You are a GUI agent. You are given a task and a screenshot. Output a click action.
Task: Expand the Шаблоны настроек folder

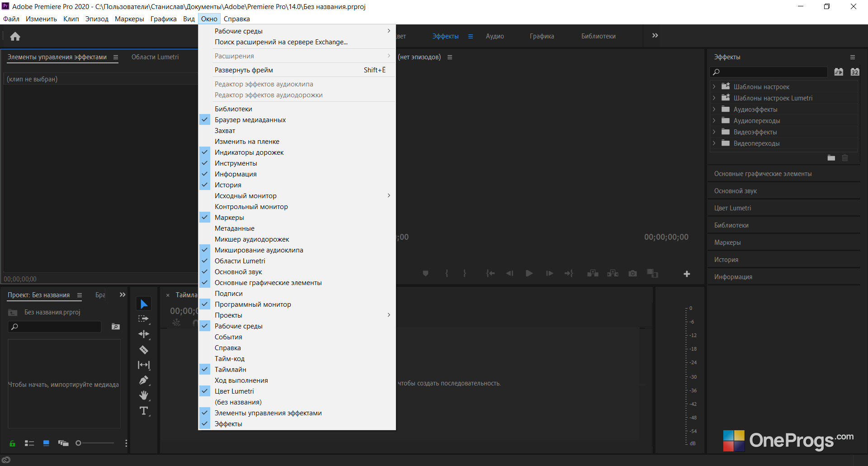coord(714,86)
